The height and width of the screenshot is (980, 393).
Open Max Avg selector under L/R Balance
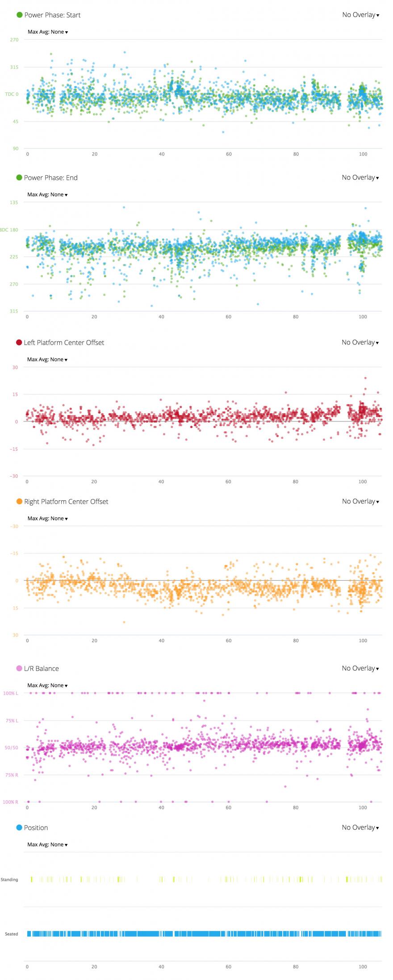point(47,685)
